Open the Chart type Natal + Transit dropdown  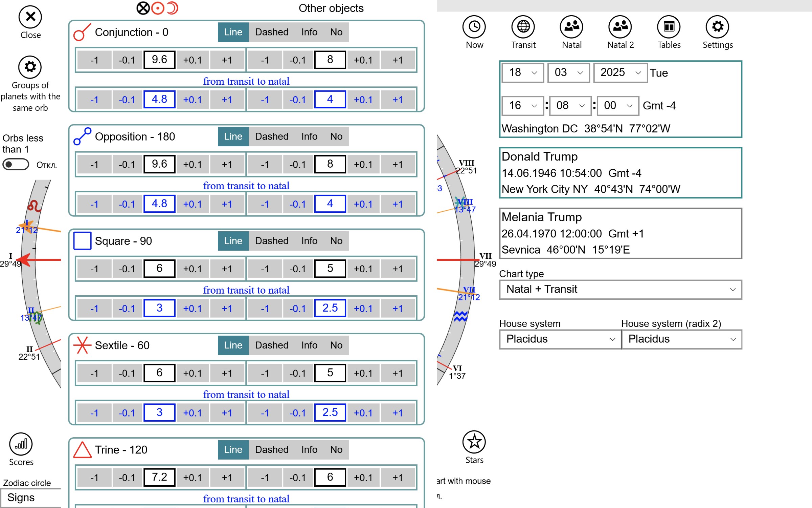(x=620, y=290)
